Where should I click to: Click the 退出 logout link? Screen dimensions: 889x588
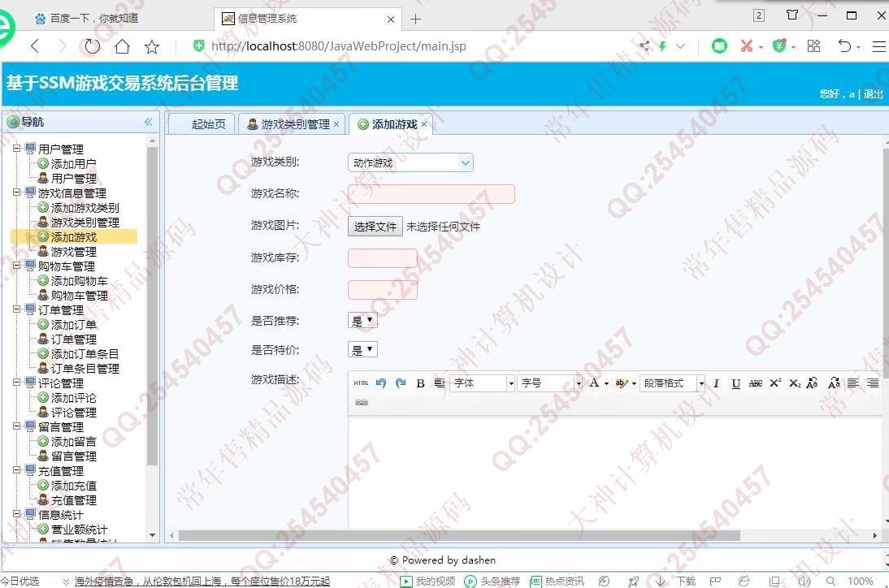click(873, 94)
